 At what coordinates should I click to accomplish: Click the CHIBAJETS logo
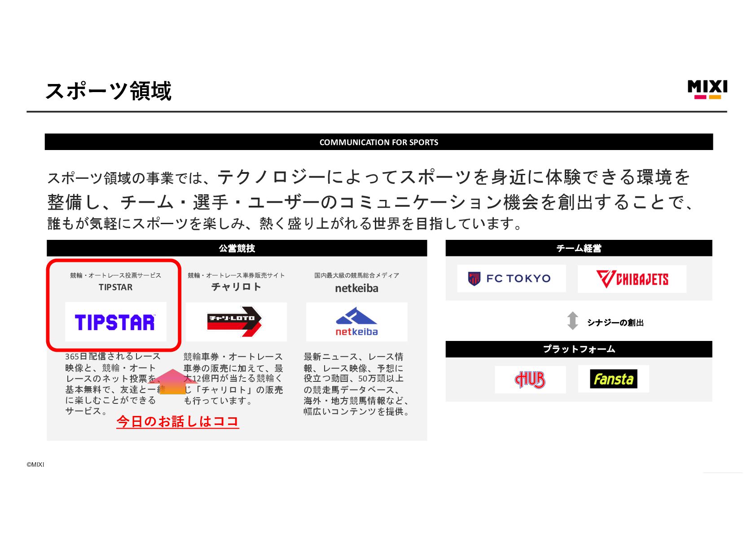(632, 279)
